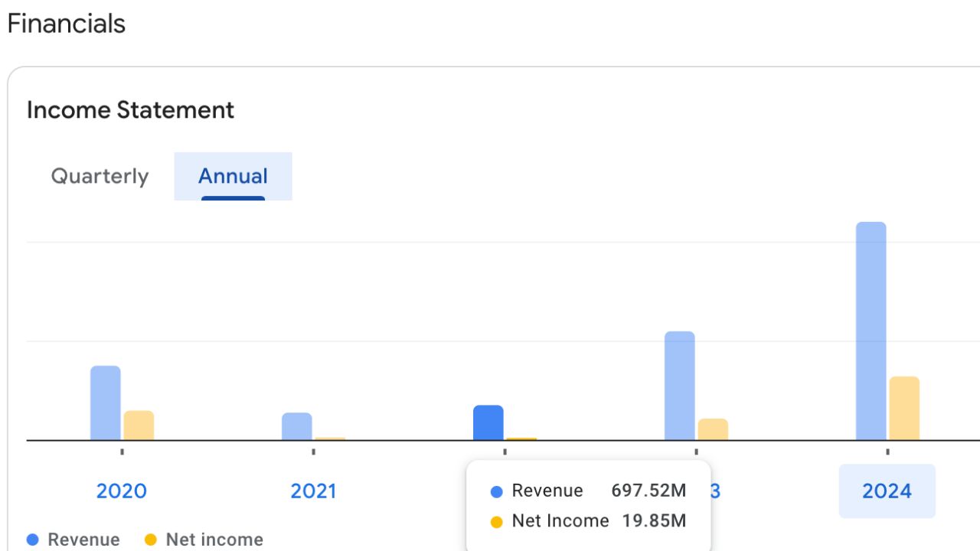Click the blue Revenue legend dot
The height and width of the screenshot is (551, 980).
point(33,540)
